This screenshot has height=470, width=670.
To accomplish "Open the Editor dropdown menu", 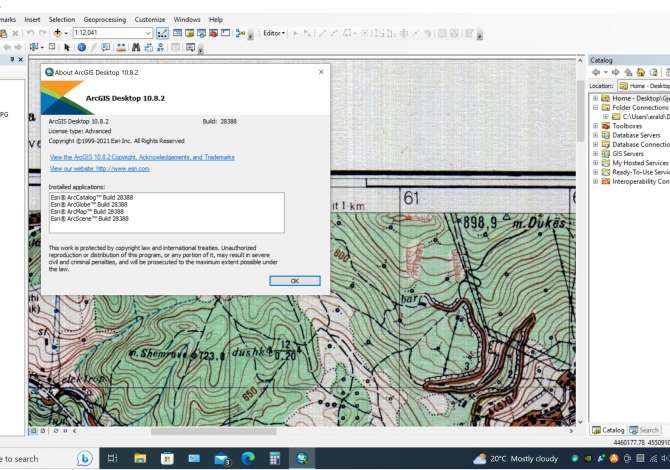I will (274, 33).
